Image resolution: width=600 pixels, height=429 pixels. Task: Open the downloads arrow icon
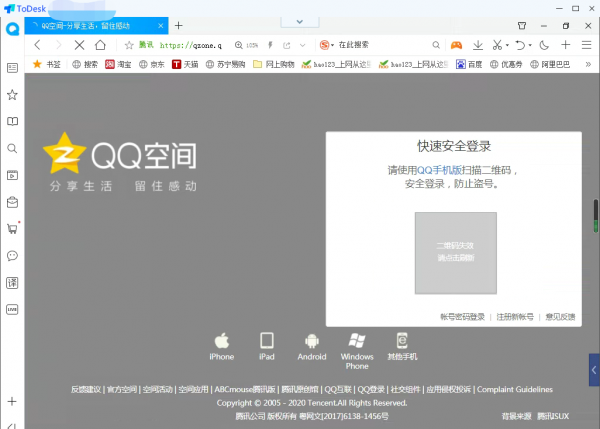(478, 45)
